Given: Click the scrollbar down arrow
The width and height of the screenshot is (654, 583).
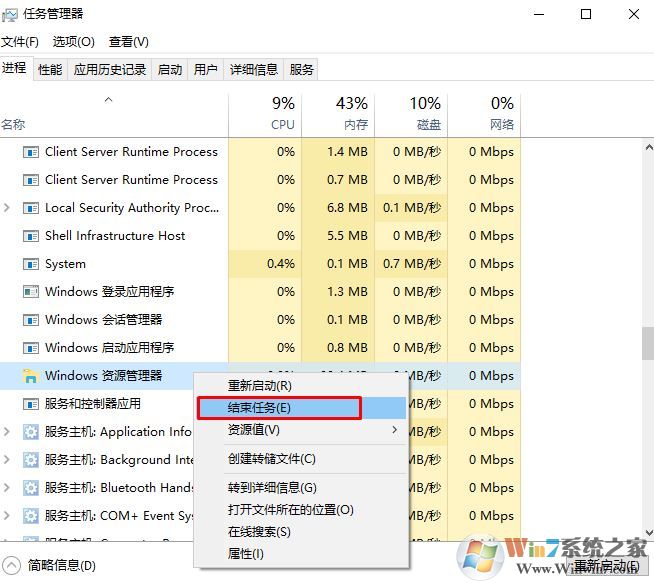Looking at the screenshot, I should 649,533.
